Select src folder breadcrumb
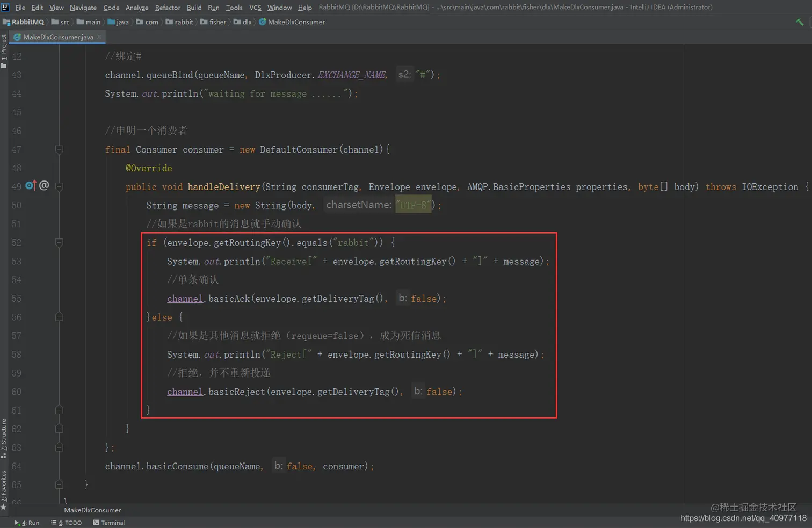The width and height of the screenshot is (812, 528). coord(60,22)
